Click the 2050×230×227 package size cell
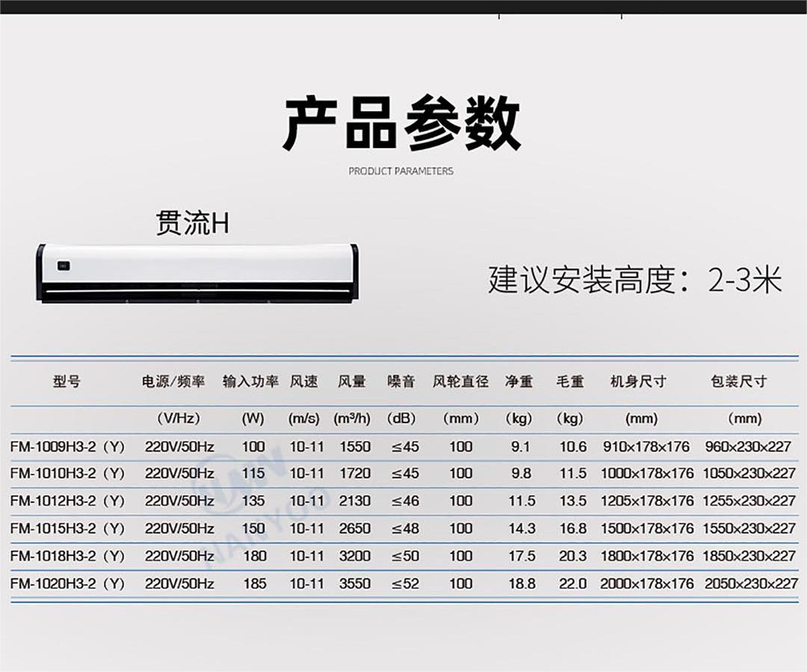The image size is (807, 672). pos(750,583)
